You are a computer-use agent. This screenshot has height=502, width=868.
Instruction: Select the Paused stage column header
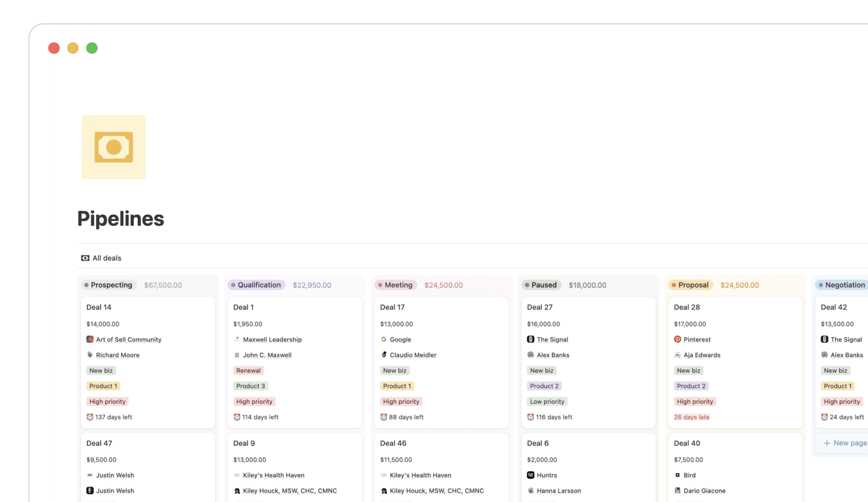(x=541, y=285)
